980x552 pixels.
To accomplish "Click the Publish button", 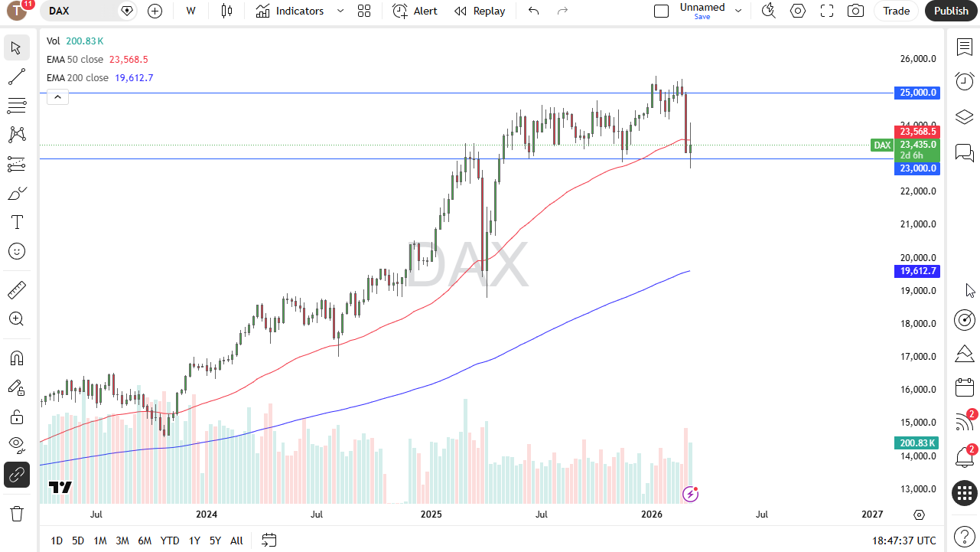I will tap(951, 11).
